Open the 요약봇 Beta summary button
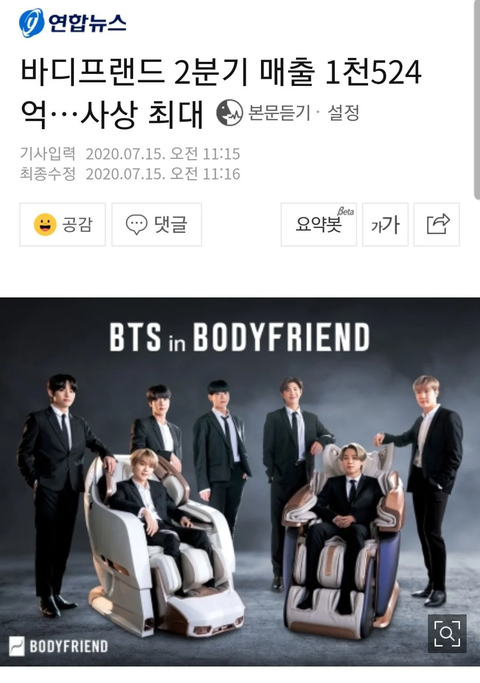480x683 pixels. (318, 224)
